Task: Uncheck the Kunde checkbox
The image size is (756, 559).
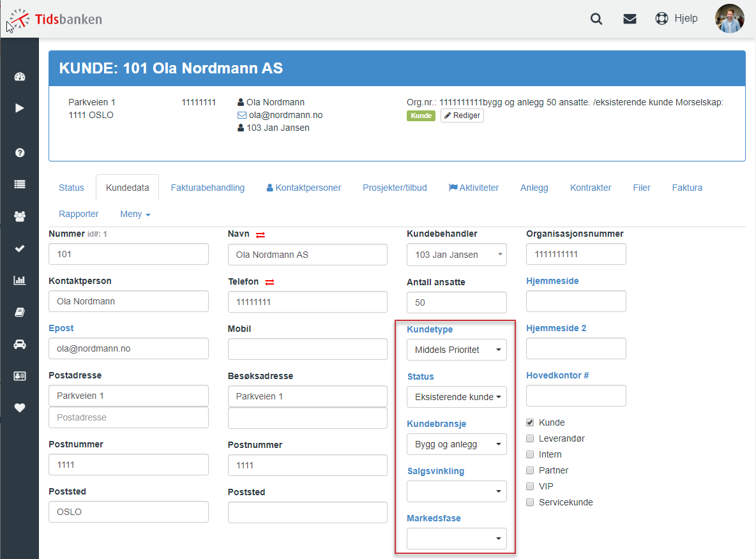Action: pos(530,422)
